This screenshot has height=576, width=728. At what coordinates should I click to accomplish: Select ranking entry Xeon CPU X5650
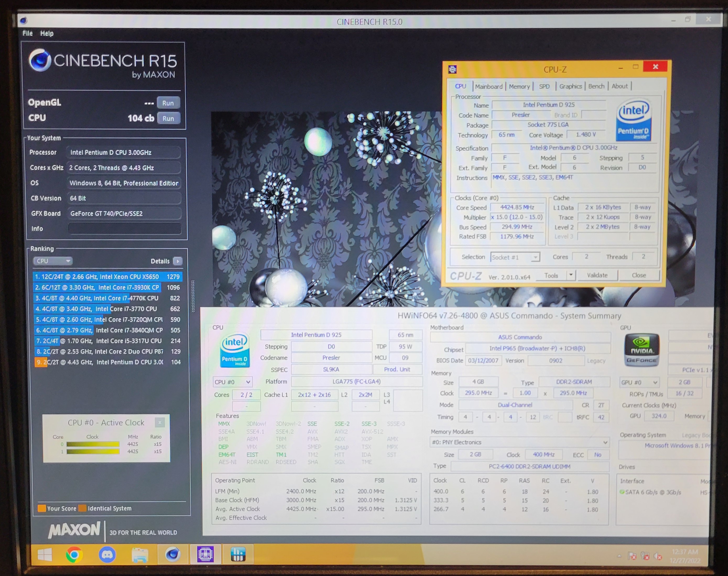(x=107, y=277)
